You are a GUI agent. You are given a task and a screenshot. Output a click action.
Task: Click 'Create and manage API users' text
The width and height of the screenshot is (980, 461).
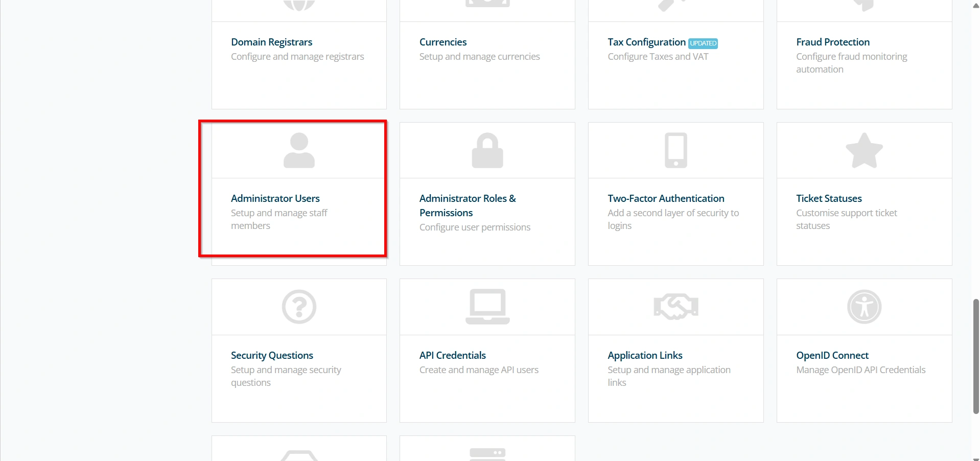[479, 370]
